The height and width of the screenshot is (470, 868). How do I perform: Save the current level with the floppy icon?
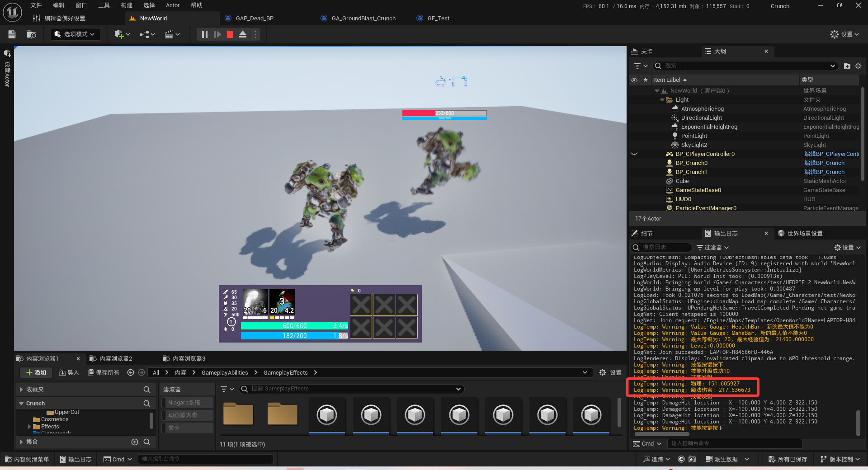12,34
